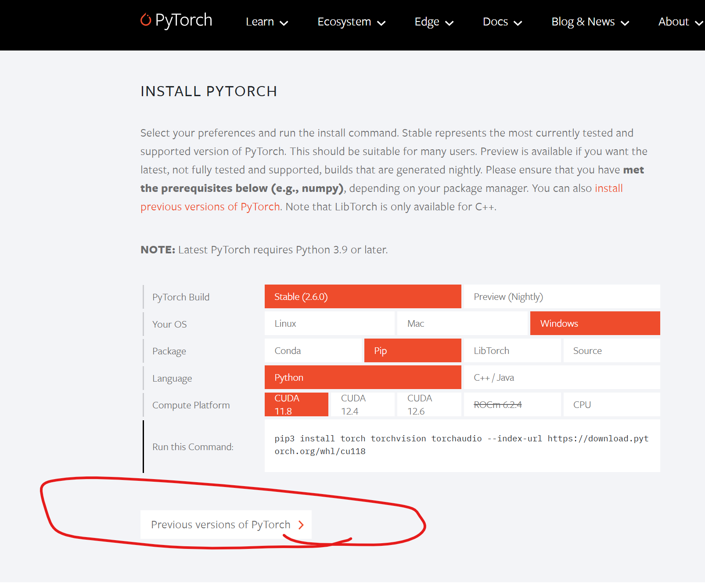The image size is (705, 588).
Task: Expand the About dropdown chevron
Action: (699, 23)
